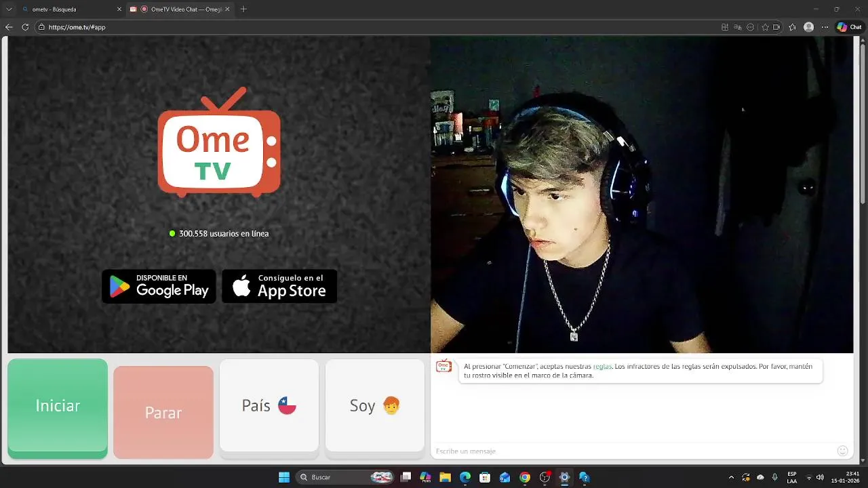
Task: Click the microphone in-use tray icon
Action: (774, 477)
